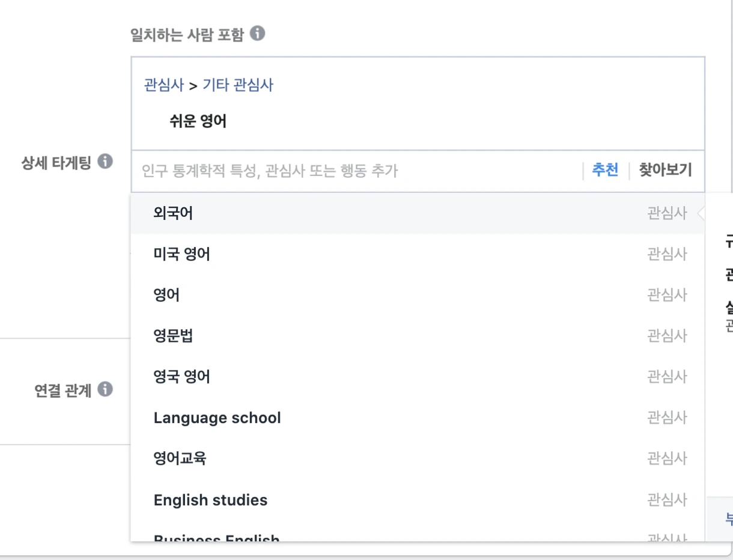
Task: Click the 추천 suggestions link
Action: pos(605,171)
